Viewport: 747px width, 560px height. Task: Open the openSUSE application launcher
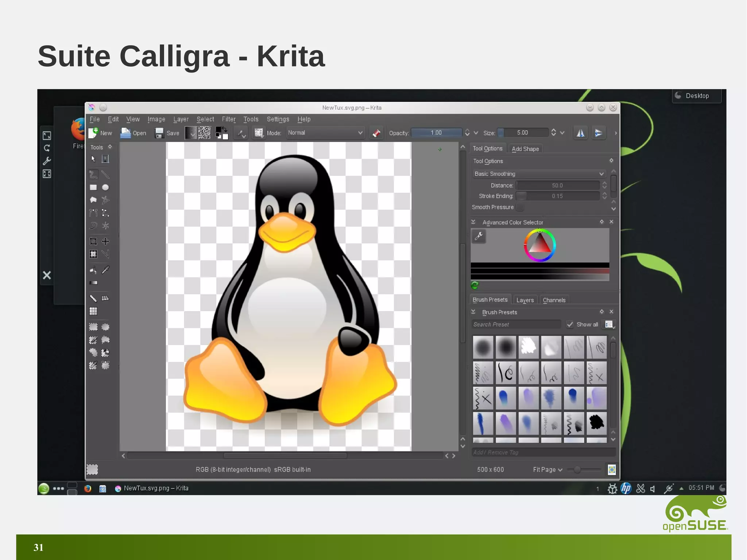click(44, 488)
